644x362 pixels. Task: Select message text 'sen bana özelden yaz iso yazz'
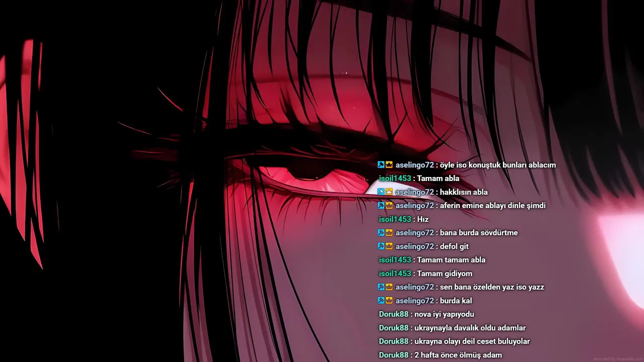coord(492,287)
